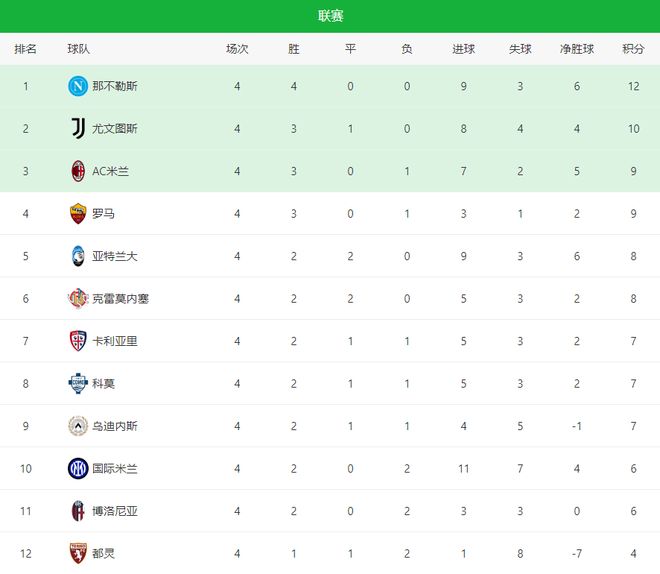Viewport: 660px width, 574px height.
Task: Select the 联赛 tab header
Action: point(330,16)
